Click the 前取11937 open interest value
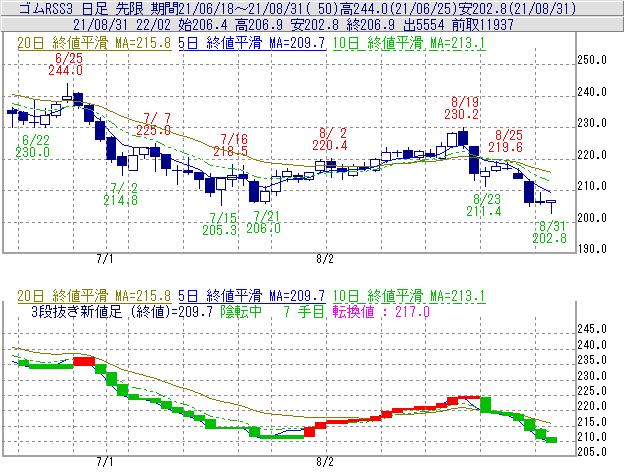The image size is (624, 475). pos(483,25)
